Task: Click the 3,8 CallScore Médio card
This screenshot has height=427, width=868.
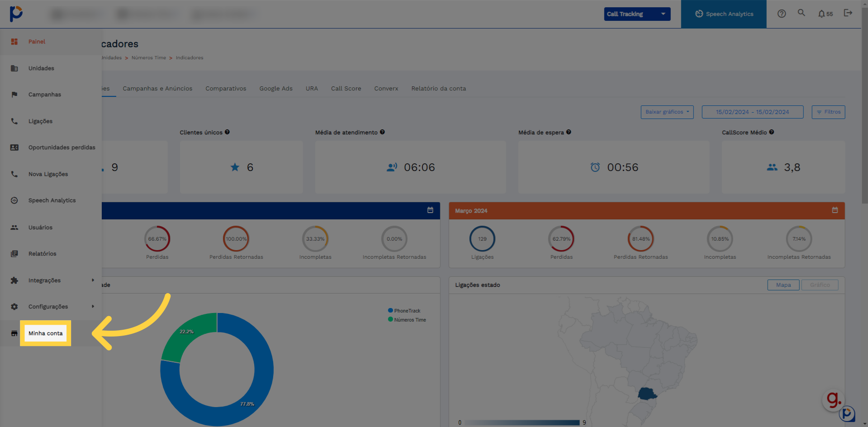Action: 783,167
